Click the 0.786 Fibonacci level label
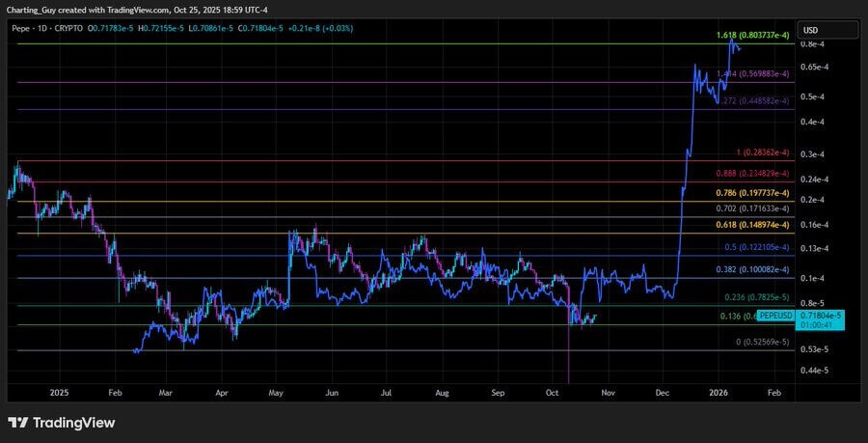This screenshot has width=868, height=443. (x=752, y=193)
